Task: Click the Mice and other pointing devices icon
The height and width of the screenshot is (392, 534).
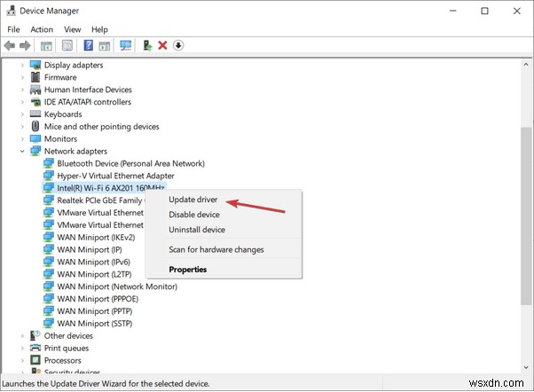Action: [35, 126]
